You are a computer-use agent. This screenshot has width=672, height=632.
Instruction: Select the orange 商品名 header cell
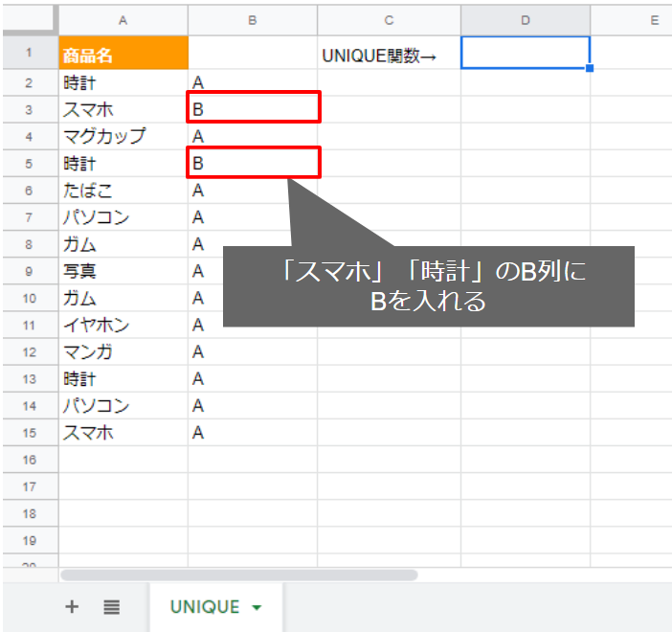pyautogui.click(x=123, y=53)
